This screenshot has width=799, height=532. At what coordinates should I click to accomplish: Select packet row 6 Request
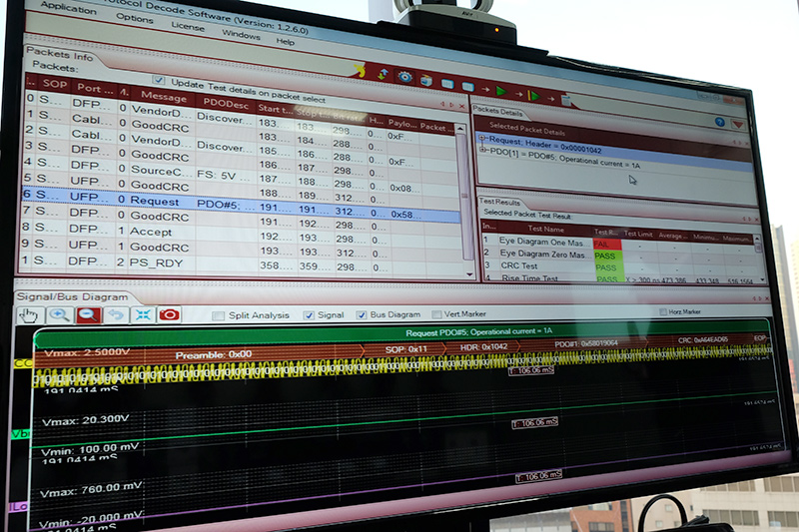(x=241, y=204)
